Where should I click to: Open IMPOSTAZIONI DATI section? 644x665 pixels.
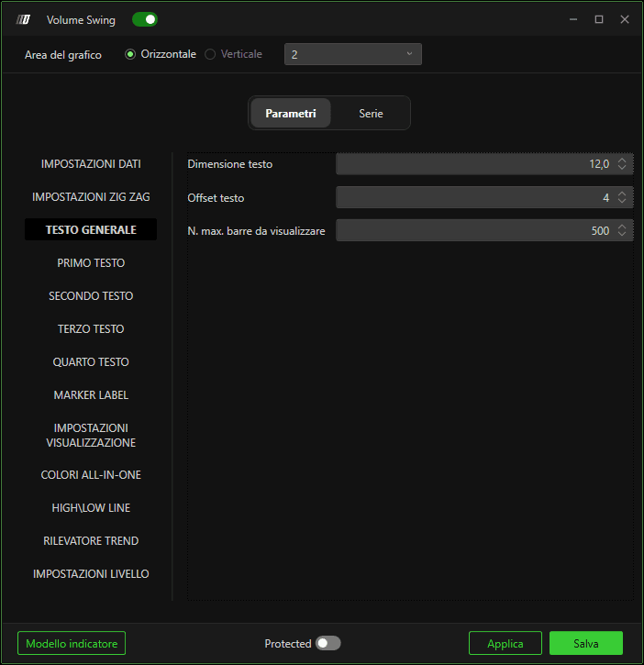[91, 164]
